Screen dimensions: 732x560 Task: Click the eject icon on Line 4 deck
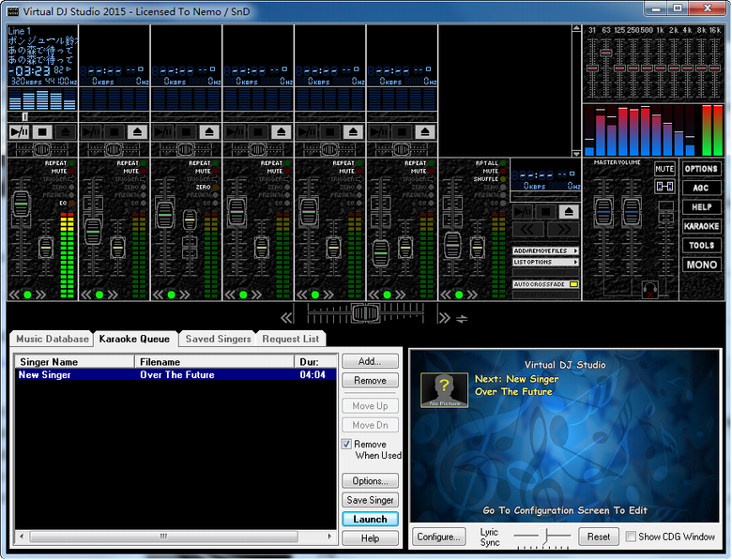281,132
